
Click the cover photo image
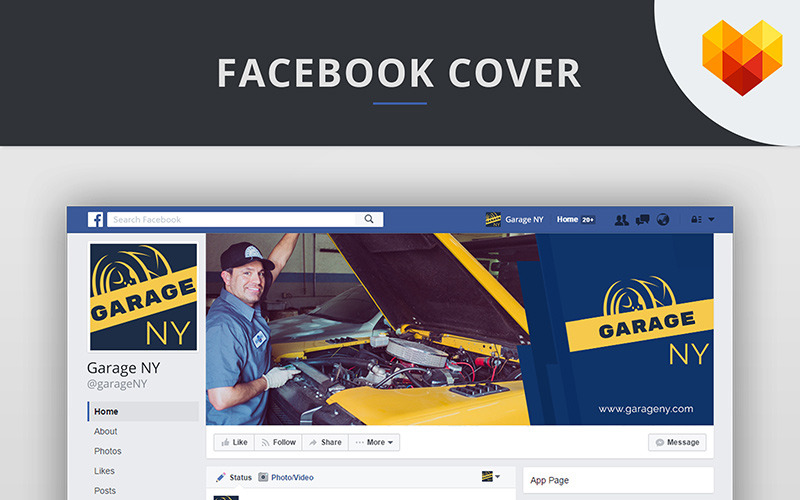point(460,329)
